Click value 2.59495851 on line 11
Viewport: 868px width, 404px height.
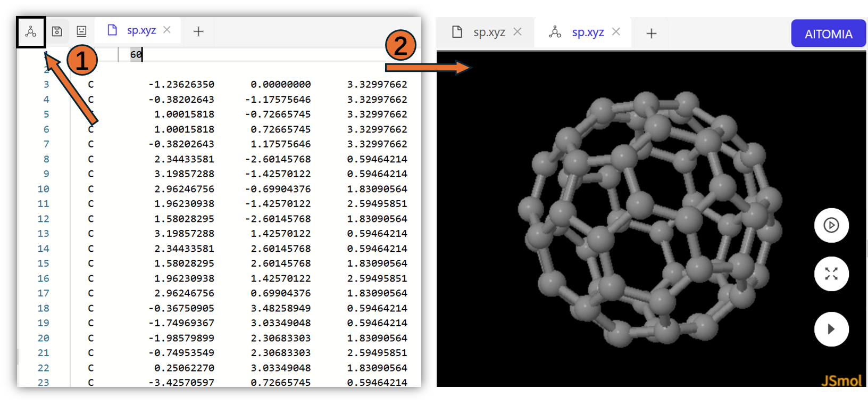click(377, 203)
